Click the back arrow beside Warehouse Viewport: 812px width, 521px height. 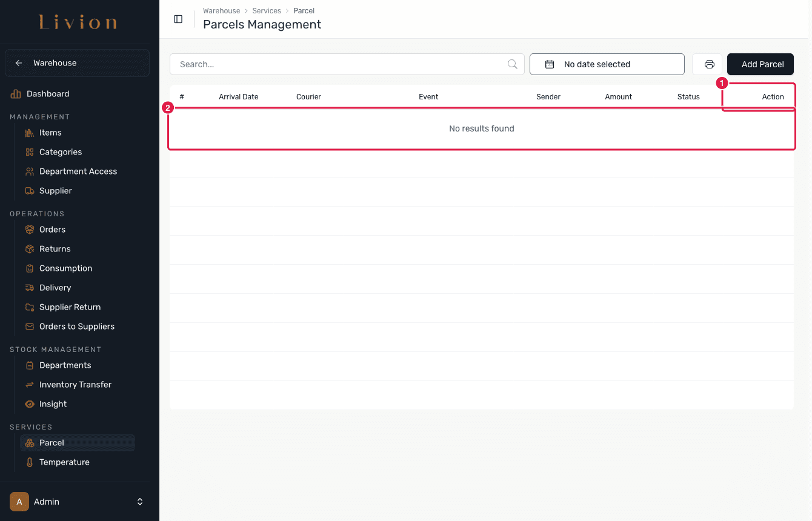(x=19, y=63)
